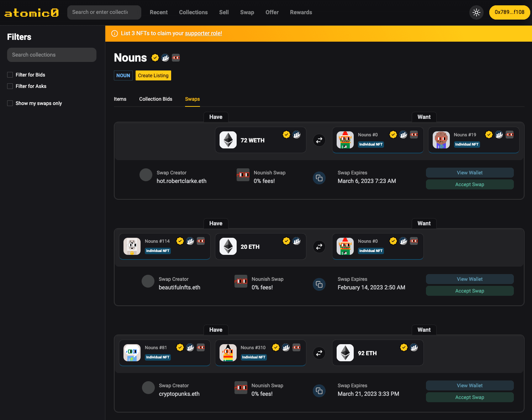Toggle the light/dark theme sun icon
Viewport: 532px width, 420px height.
pyautogui.click(x=476, y=12)
